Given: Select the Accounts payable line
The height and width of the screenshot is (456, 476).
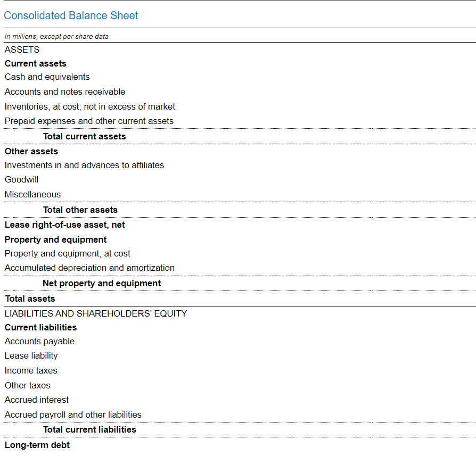Looking at the screenshot, I should [39, 342].
